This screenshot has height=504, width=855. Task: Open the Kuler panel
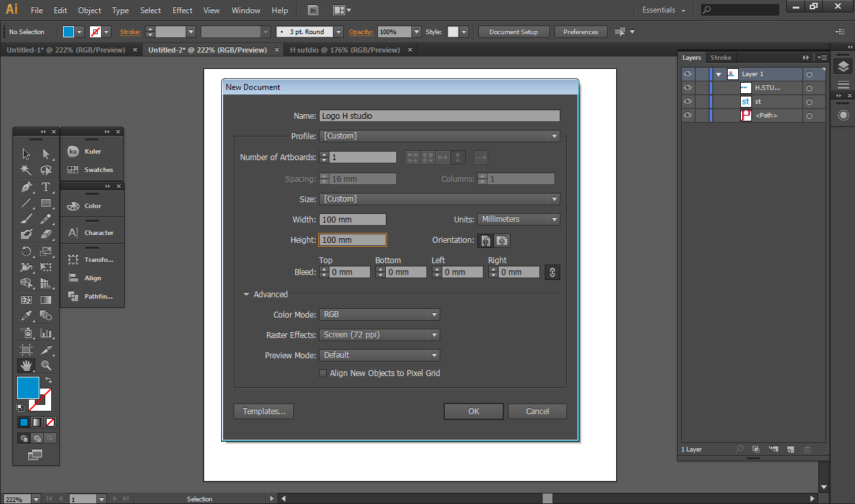click(92, 151)
